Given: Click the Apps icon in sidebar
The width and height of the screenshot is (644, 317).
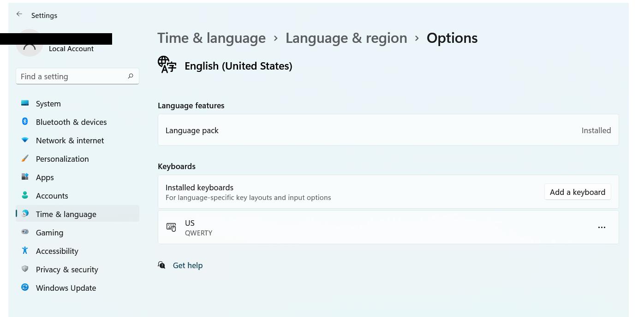Looking at the screenshot, I should pyautogui.click(x=25, y=177).
